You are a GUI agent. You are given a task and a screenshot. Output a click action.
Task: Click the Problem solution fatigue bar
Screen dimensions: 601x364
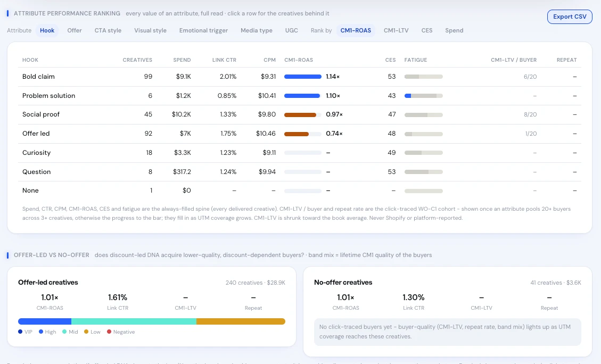424,96
